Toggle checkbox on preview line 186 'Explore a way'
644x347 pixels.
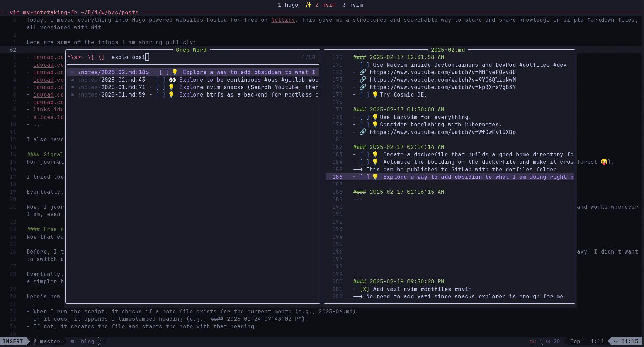(365, 177)
